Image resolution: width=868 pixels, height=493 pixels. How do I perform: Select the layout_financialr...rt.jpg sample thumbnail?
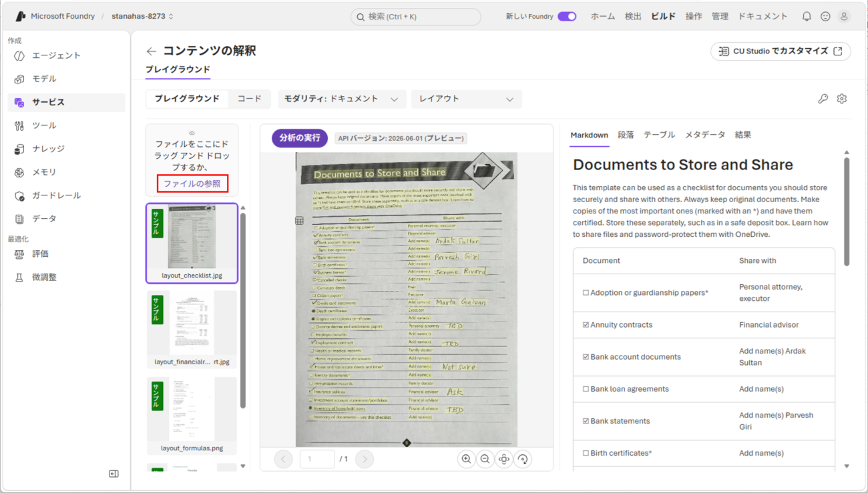point(192,329)
